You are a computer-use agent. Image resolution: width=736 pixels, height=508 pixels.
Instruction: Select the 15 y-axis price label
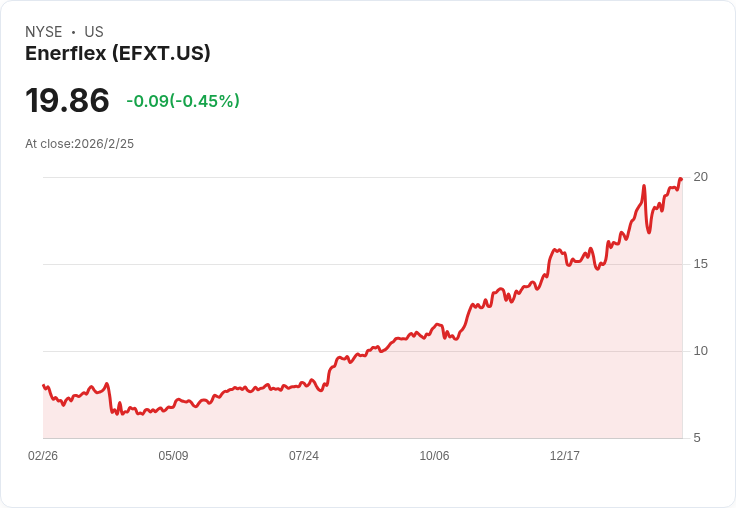click(x=700, y=264)
